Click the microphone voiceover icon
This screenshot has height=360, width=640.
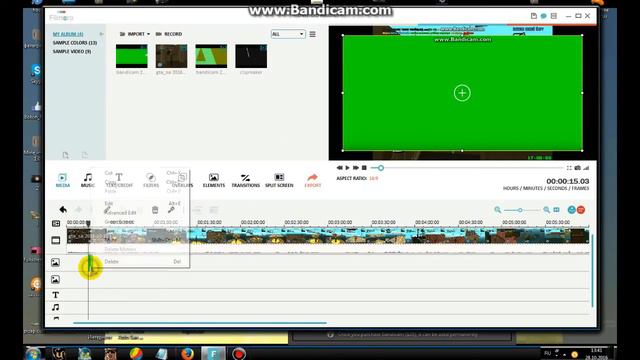tap(171, 210)
